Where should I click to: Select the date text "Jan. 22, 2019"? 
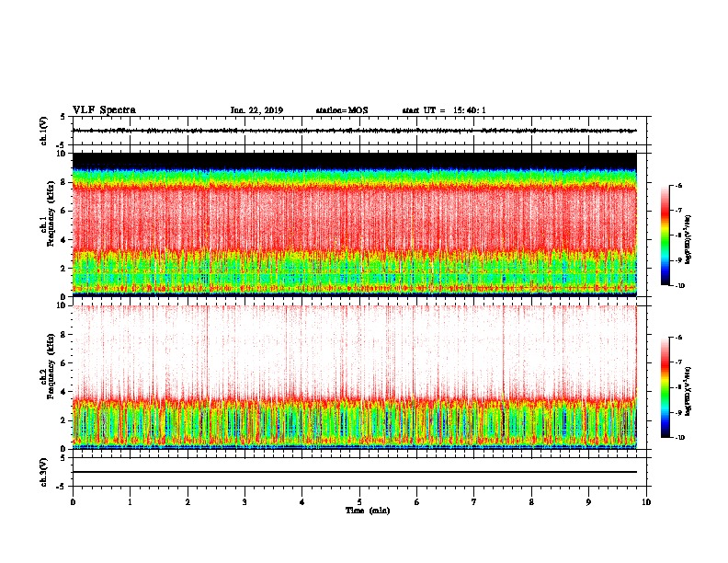pos(256,110)
